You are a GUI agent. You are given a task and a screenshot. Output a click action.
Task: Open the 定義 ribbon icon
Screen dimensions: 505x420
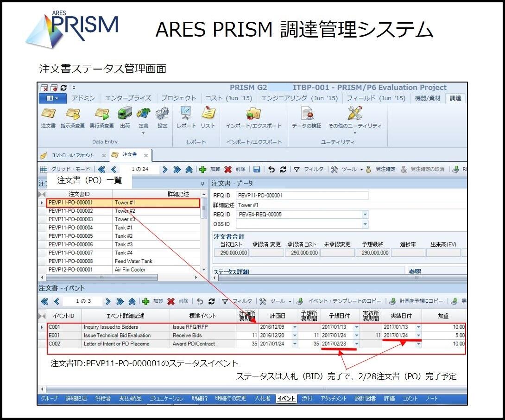(143, 120)
